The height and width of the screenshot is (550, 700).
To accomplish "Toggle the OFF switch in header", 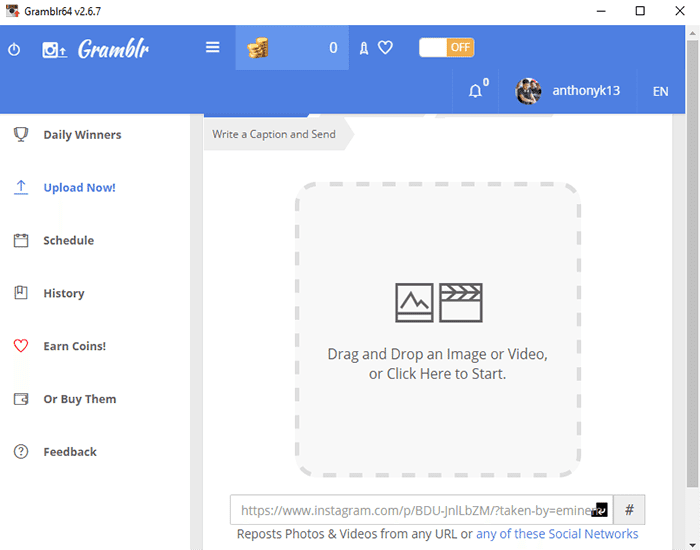I will click(x=446, y=47).
